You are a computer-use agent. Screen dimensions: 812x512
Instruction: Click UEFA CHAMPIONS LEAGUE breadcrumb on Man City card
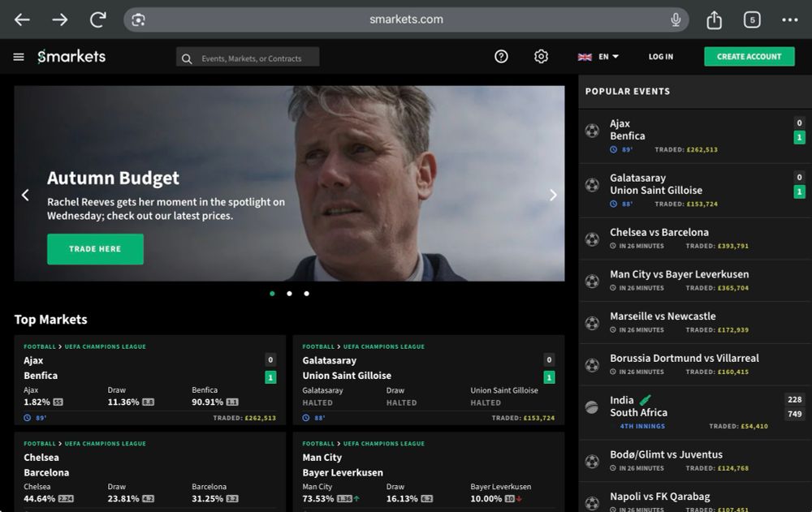384,444
